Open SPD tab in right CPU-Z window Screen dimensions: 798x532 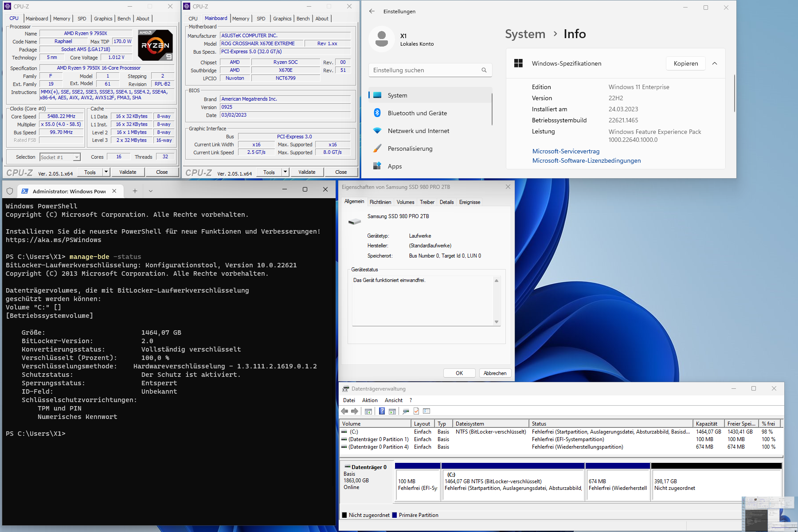[261, 19]
